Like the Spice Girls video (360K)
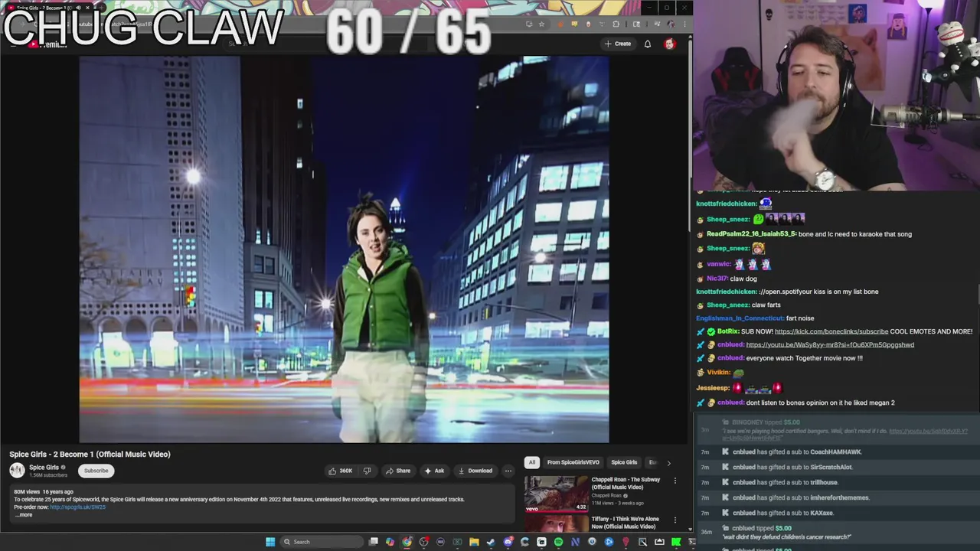 pyautogui.click(x=340, y=471)
